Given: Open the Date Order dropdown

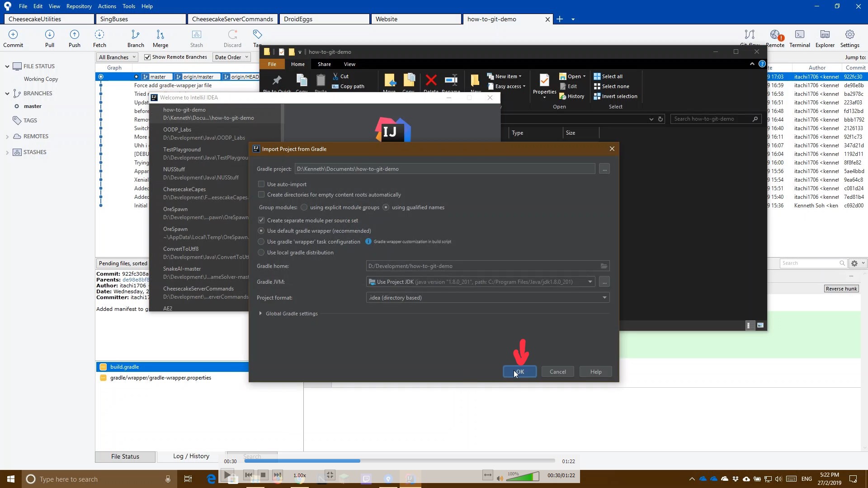Looking at the screenshot, I should pos(232,57).
